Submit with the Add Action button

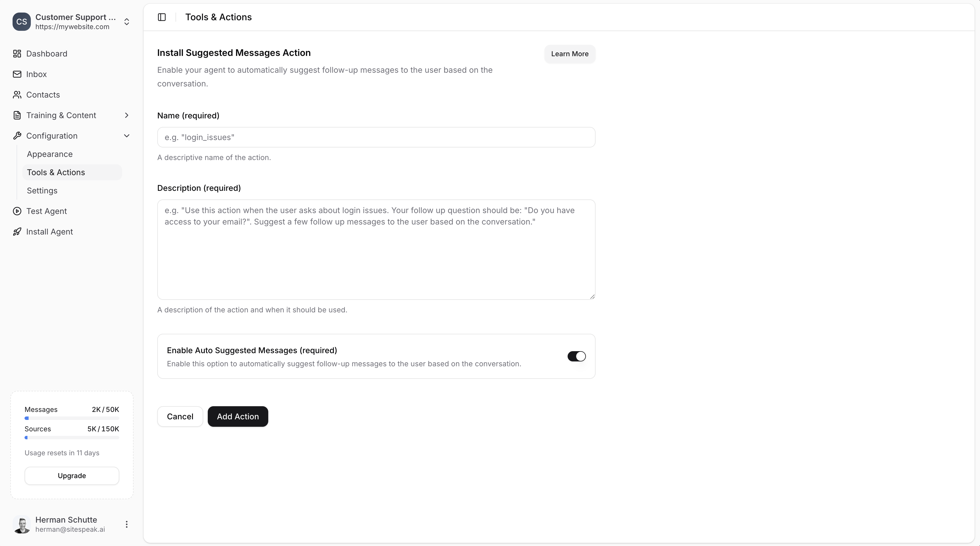point(237,416)
